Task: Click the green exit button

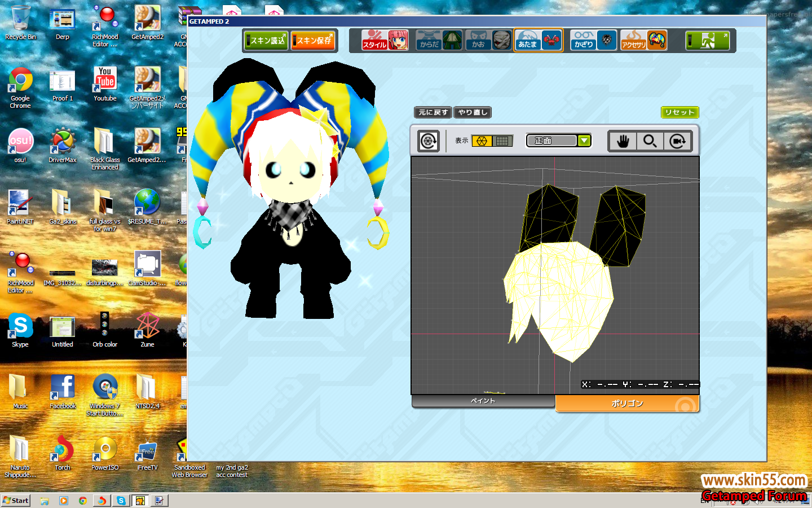Action: point(708,41)
